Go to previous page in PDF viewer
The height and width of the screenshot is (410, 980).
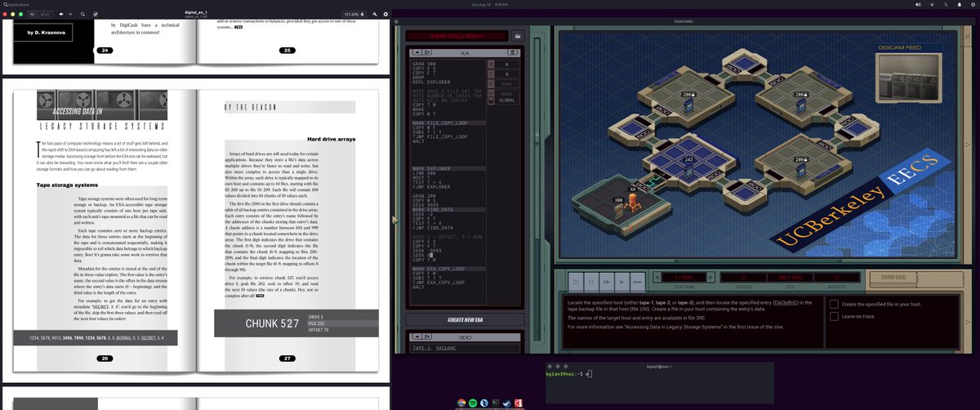click(61, 14)
